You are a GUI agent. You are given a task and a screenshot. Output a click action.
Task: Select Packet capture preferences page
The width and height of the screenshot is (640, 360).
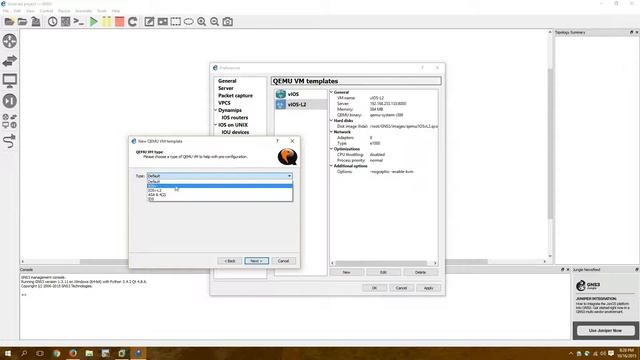click(x=235, y=96)
